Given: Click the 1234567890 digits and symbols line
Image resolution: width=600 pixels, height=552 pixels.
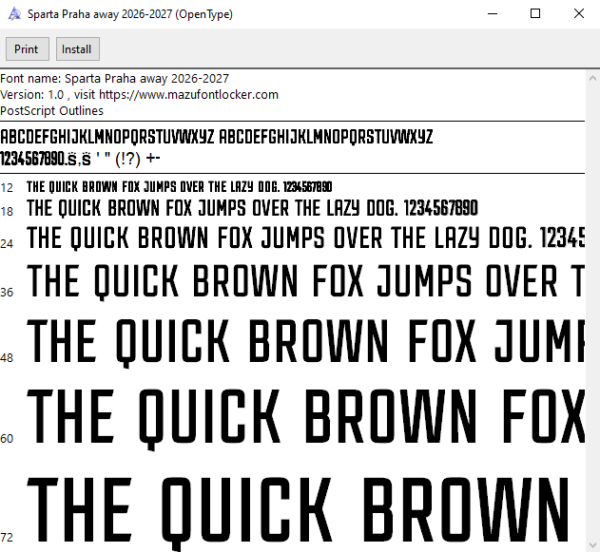Looking at the screenshot, I should coord(80,158).
